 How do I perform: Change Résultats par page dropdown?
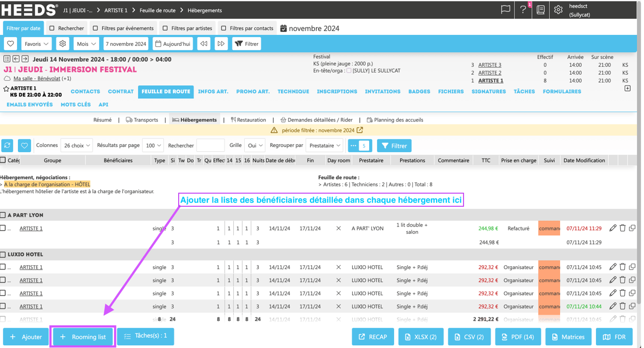[x=153, y=146]
